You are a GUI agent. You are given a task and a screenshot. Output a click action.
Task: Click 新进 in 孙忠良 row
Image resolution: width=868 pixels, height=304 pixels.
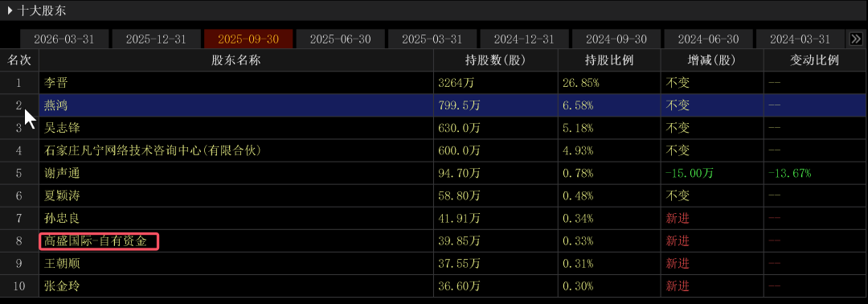coord(678,219)
